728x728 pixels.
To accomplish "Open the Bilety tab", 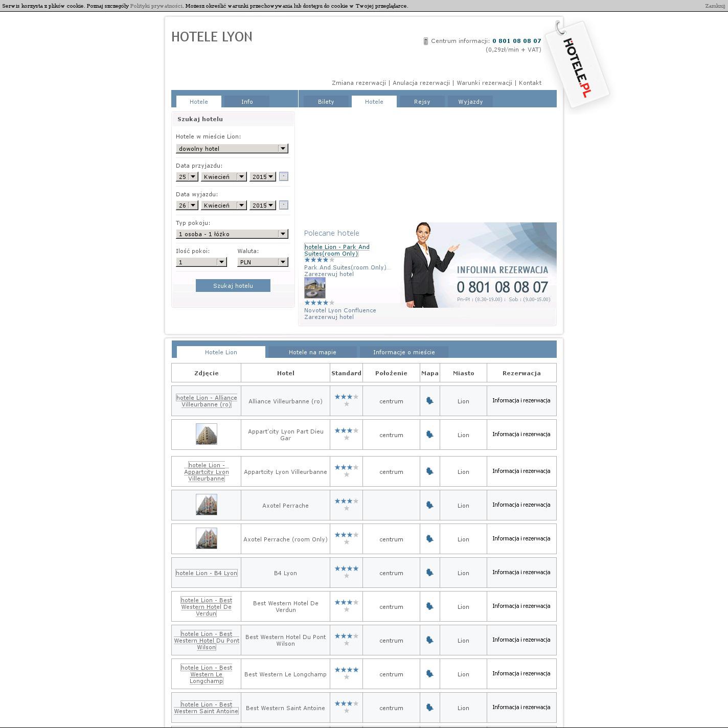I will click(326, 102).
